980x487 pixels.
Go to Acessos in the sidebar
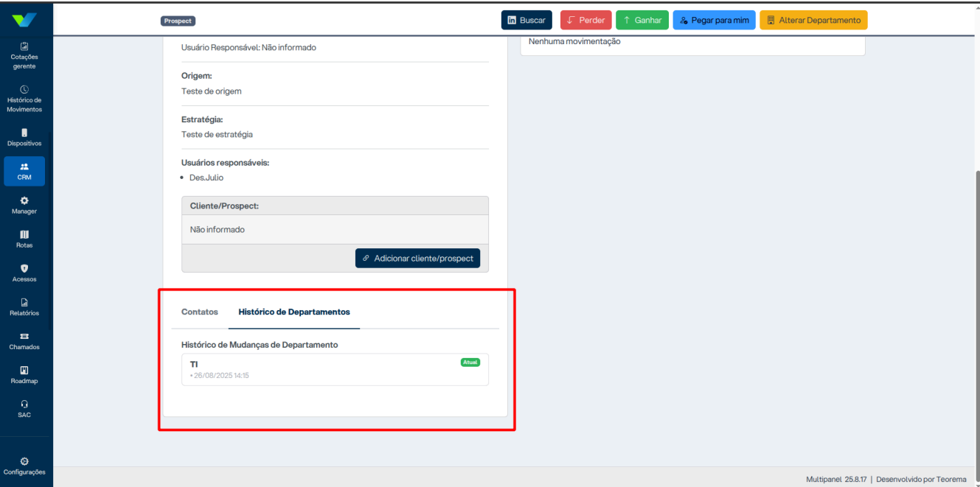(24, 273)
